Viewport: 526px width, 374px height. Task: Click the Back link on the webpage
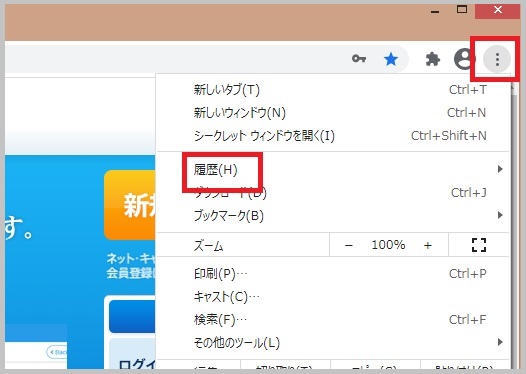pos(57,352)
